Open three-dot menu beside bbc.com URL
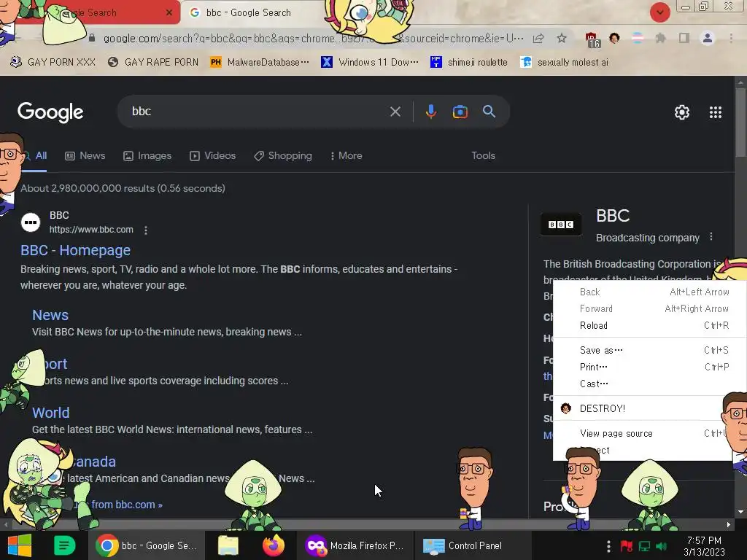 tap(146, 230)
